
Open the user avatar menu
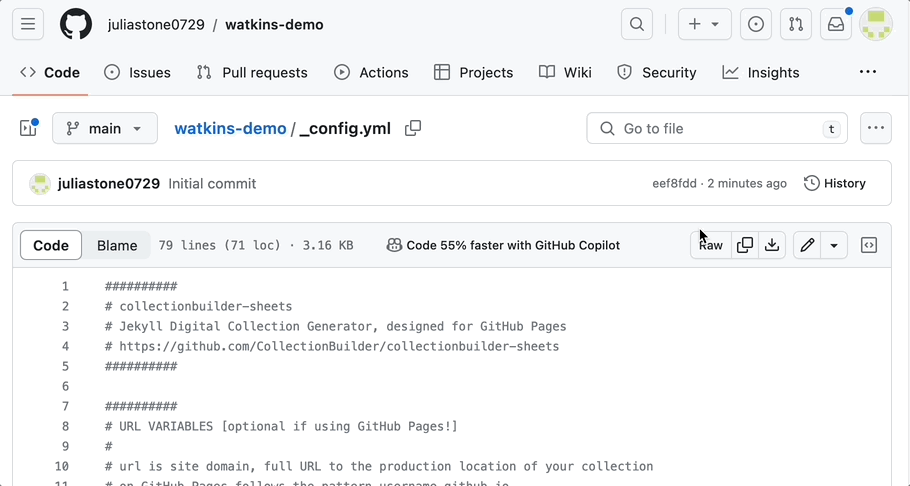point(876,24)
